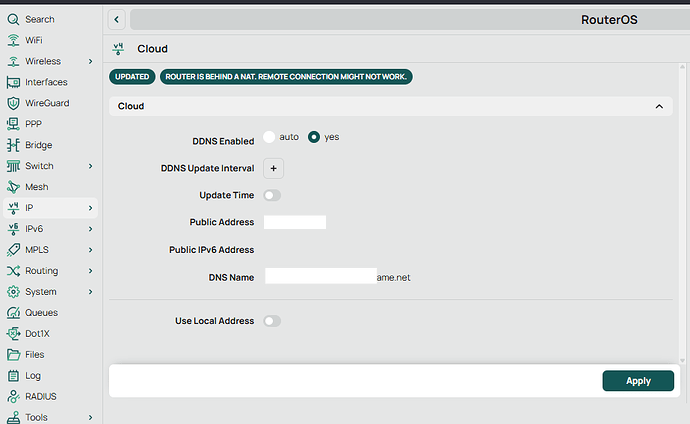
Task: Expand the System submenu arrow
Action: click(x=90, y=292)
